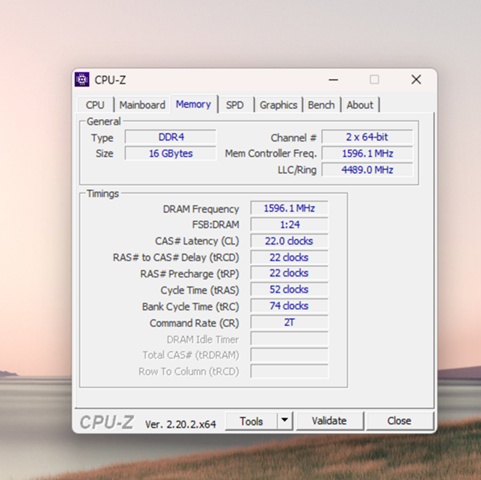Image resolution: width=481 pixels, height=480 pixels.
Task: View the About tab
Action: [x=360, y=105]
